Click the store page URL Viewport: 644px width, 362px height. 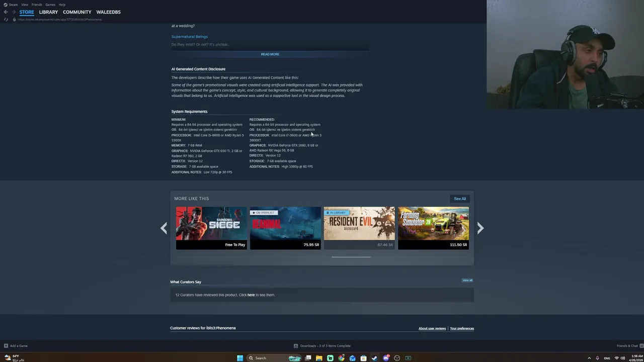pyautogui.click(x=60, y=19)
